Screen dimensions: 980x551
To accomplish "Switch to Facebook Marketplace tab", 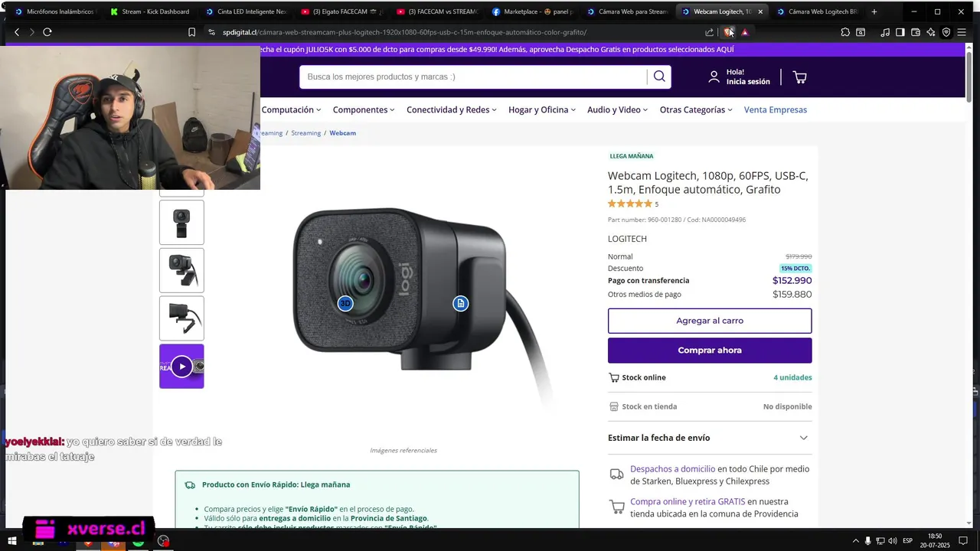I will [534, 11].
